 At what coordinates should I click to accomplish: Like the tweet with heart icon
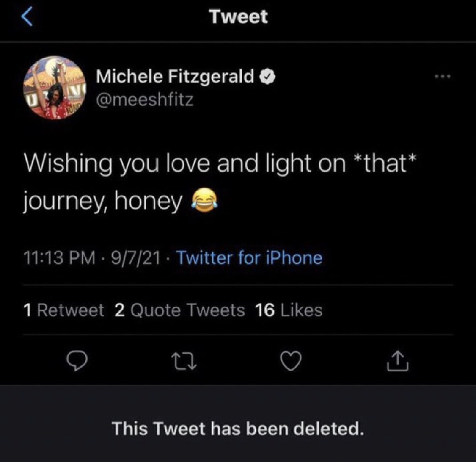pyautogui.click(x=291, y=361)
